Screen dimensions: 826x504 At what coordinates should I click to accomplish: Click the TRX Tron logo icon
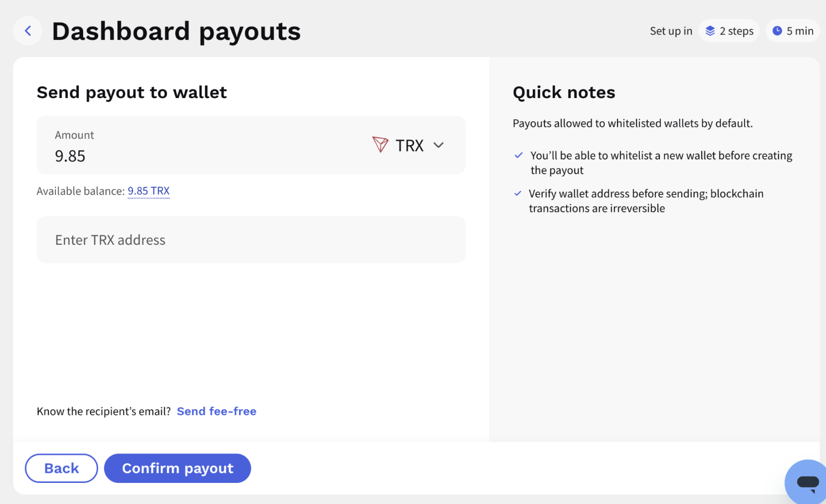[380, 145]
